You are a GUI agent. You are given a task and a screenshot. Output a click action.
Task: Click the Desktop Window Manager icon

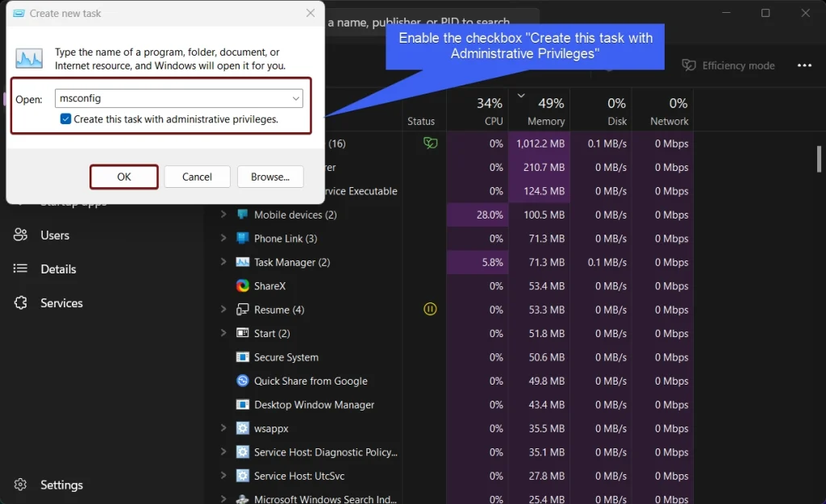pos(242,405)
